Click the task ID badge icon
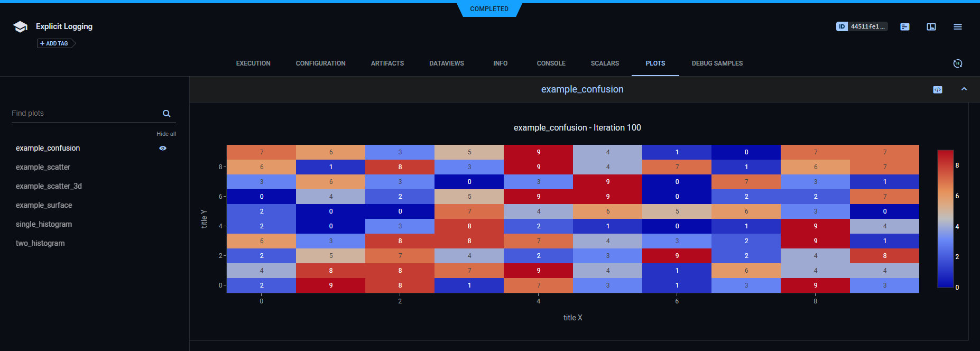 click(842, 26)
